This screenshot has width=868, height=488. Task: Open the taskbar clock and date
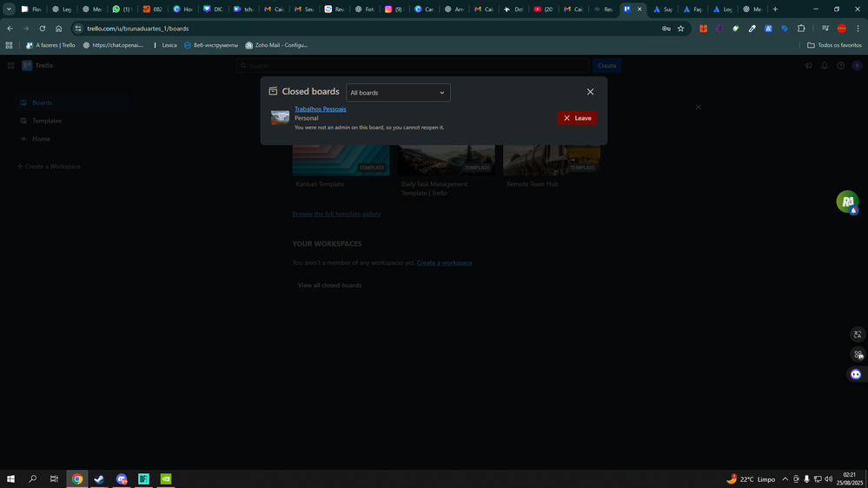849,479
